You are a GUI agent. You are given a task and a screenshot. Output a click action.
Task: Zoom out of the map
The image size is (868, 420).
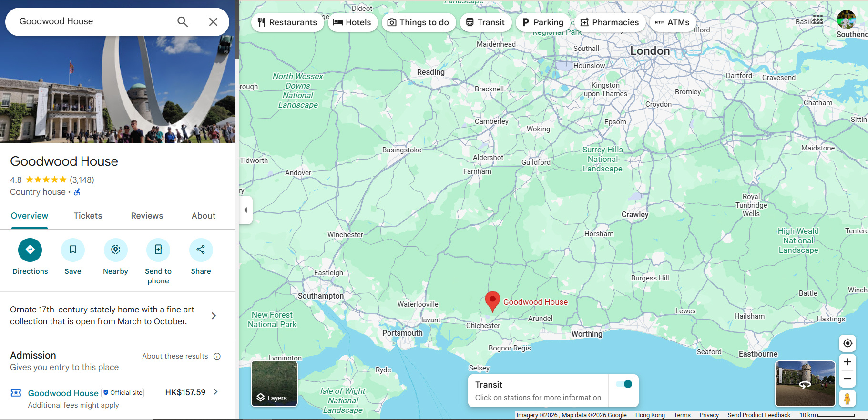point(848,379)
